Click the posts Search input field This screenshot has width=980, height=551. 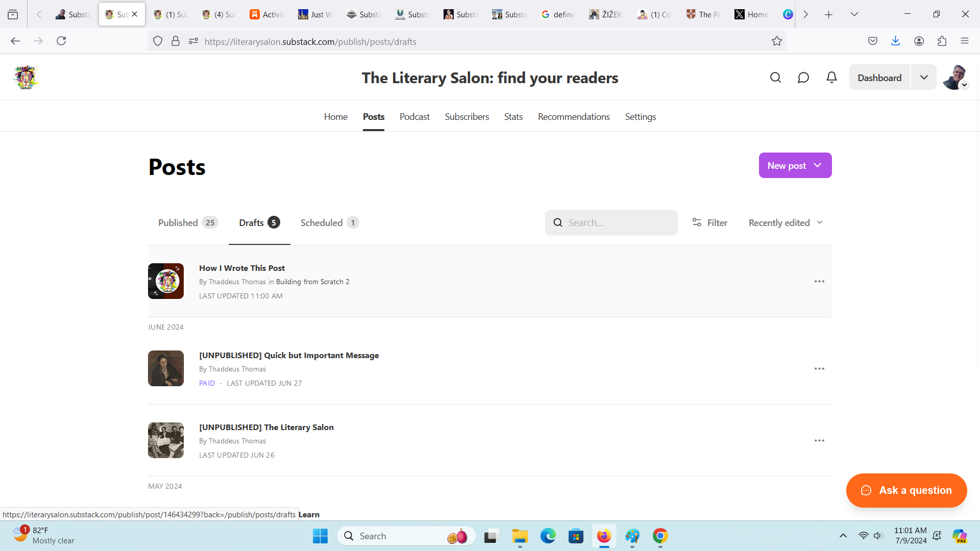click(619, 222)
